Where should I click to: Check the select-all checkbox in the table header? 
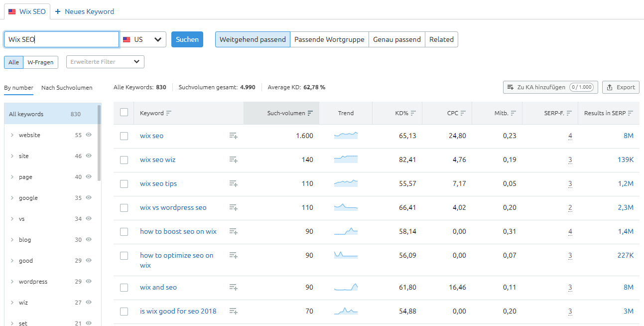pyautogui.click(x=124, y=112)
